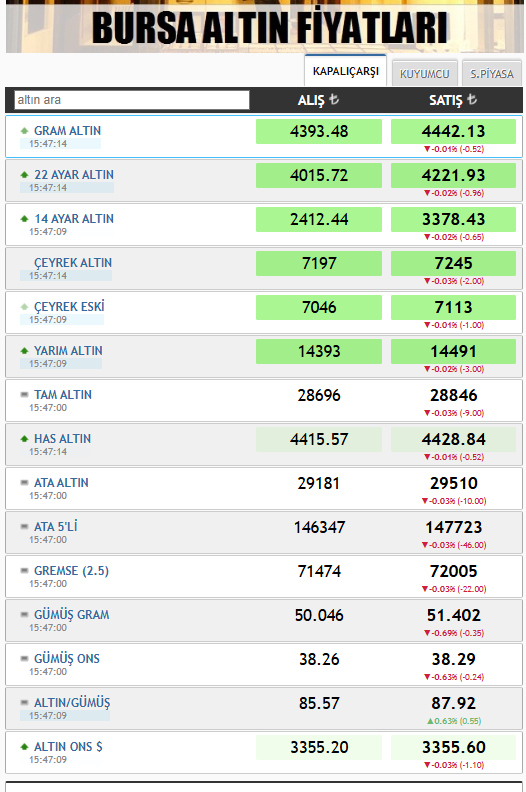
Task: Click the green arrow icon next to 22 AYAR ALTIN
Action: pos(24,175)
